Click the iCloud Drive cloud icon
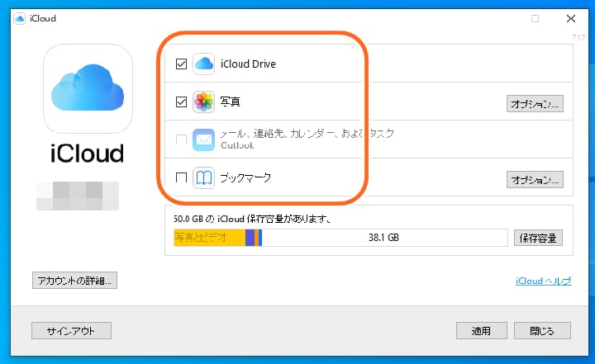This screenshot has width=595, height=364. [x=204, y=64]
